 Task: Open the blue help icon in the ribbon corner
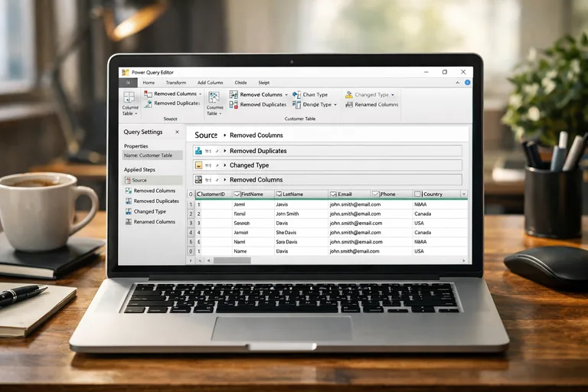(468, 83)
